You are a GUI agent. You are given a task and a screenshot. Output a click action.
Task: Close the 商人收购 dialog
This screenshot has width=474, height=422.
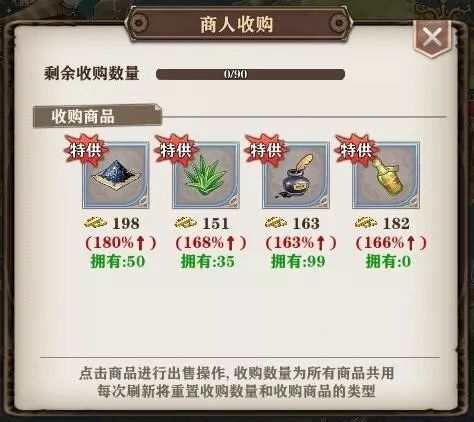[432, 38]
